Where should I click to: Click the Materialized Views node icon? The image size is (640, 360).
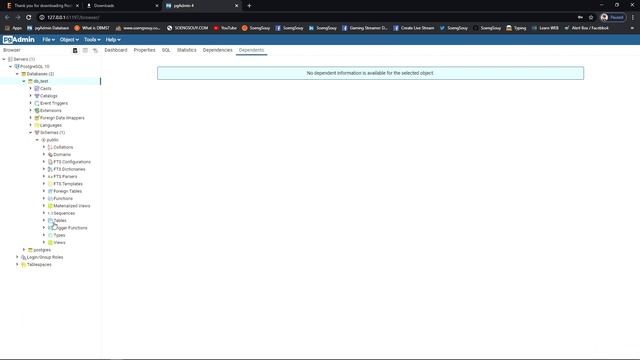[50, 206]
